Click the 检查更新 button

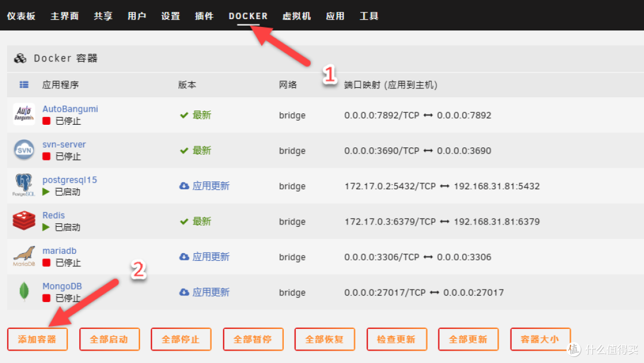pos(397,339)
